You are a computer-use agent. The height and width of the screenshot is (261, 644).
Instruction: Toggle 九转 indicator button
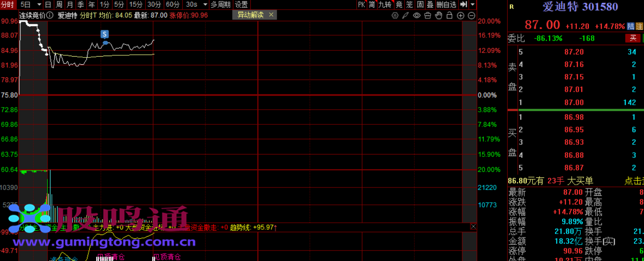(x=385, y=4)
